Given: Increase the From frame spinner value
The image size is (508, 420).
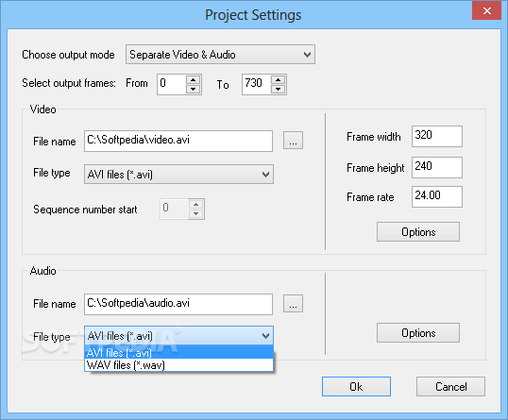Looking at the screenshot, I should (194, 79).
